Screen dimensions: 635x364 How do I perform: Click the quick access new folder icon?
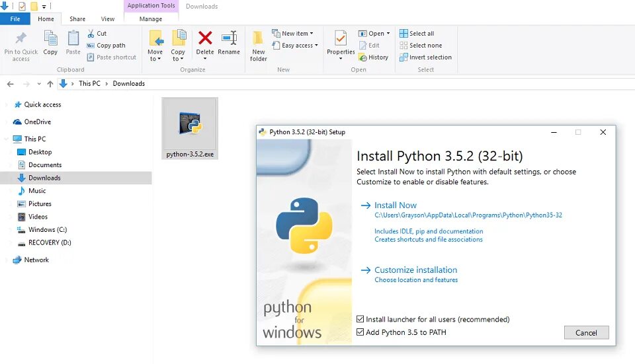[x=34, y=7]
